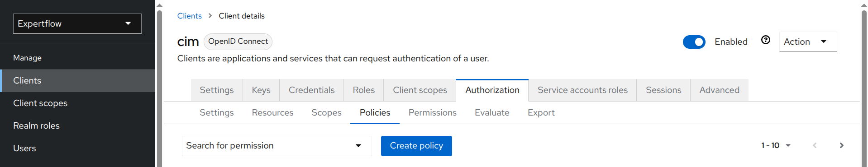Open the Evaluate sub-tab
Viewport: 868px width, 167px height.
coord(492,112)
